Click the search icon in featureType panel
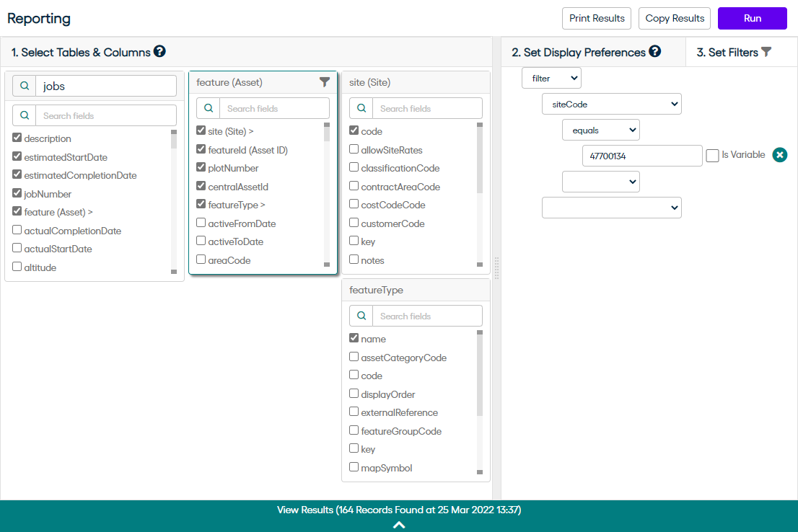 tap(361, 316)
